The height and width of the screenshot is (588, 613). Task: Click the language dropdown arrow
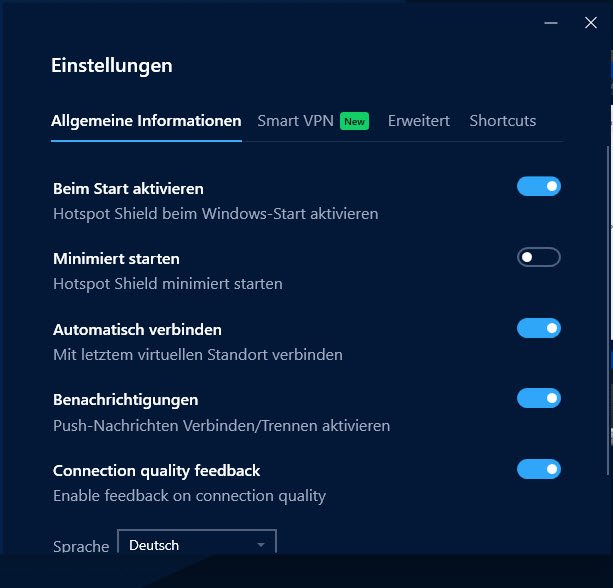click(261, 545)
